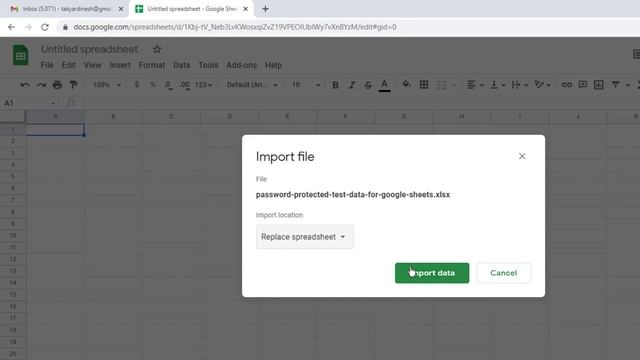Click the Create a filter icon
Screen dimensions: 640x360
tap(616, 85)
